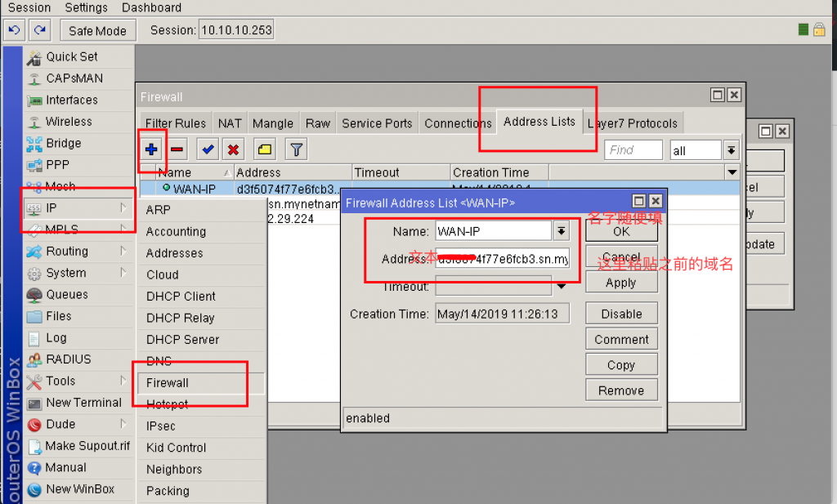Select Kid Control in IP submenu
The image size is (837, 504).
[x=202, y=448]
